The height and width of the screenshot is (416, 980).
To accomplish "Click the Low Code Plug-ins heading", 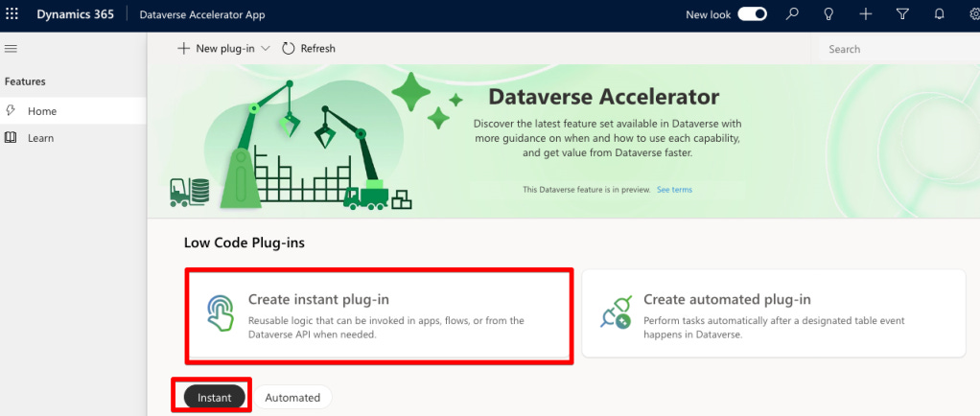I will tap(245, 243).
